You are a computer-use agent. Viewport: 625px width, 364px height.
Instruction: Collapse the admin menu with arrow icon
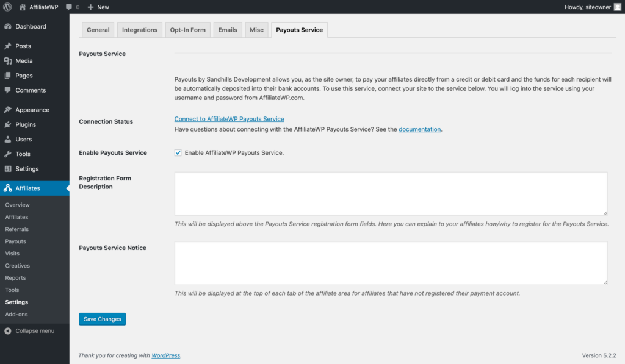pos(7,331)
